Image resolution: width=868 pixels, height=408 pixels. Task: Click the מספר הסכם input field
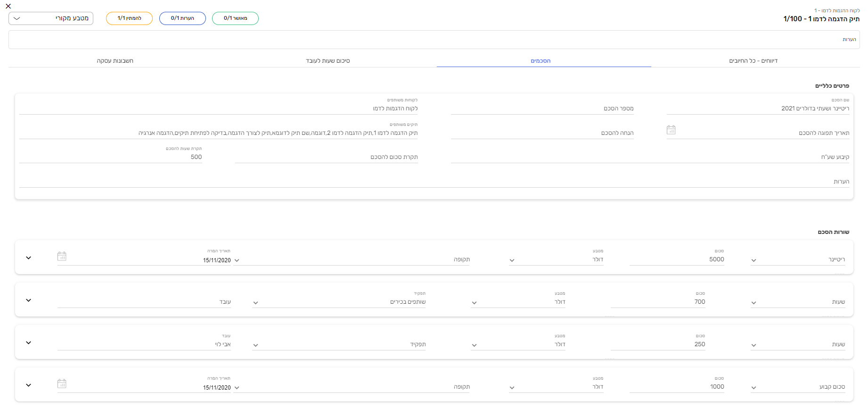[x=542, y=108]
